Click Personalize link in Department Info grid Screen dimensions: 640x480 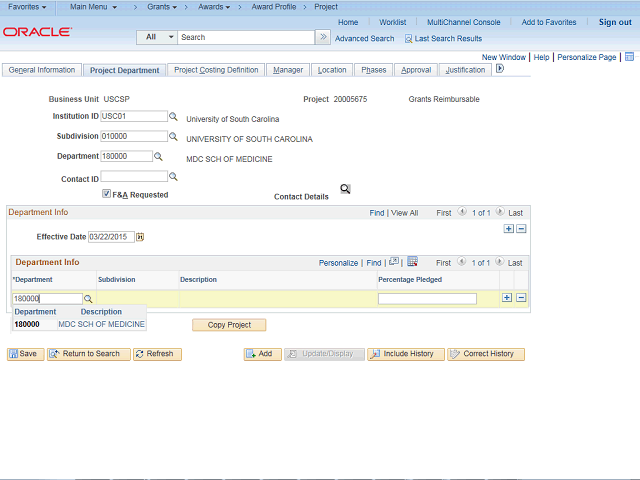[x=338, y=263]
